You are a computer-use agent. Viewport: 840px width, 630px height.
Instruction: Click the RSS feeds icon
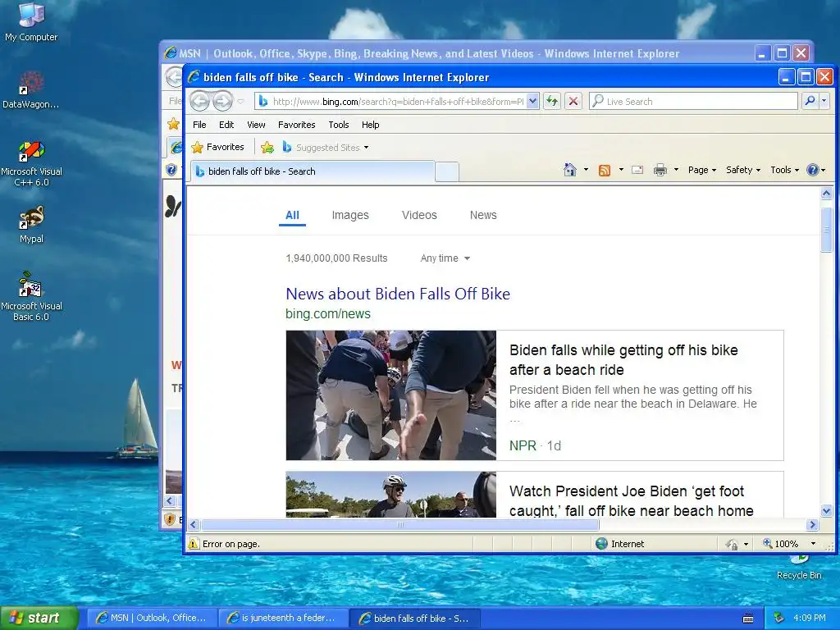[x=605, y=171]
